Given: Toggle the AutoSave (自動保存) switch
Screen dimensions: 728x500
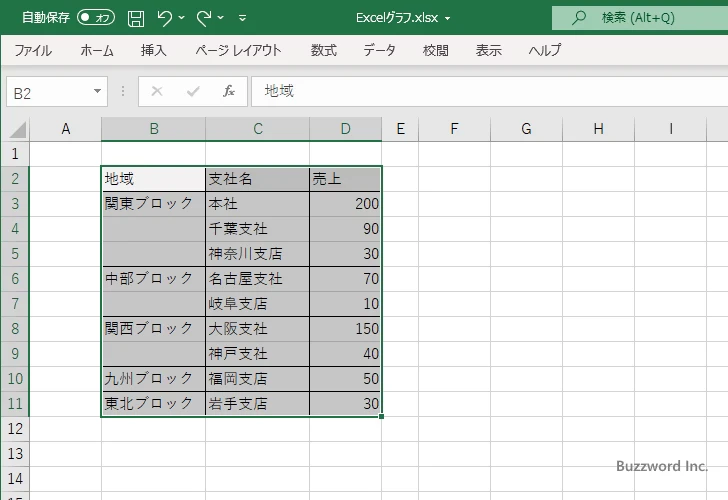Looking at the screenshot, I should point(96,18).
